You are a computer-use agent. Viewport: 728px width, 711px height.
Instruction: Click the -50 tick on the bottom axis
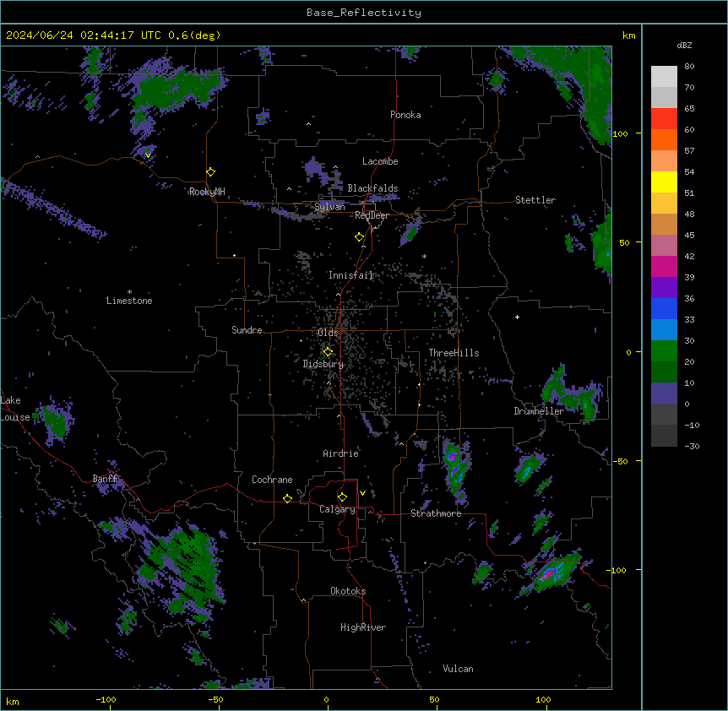(x=215, y=699)
